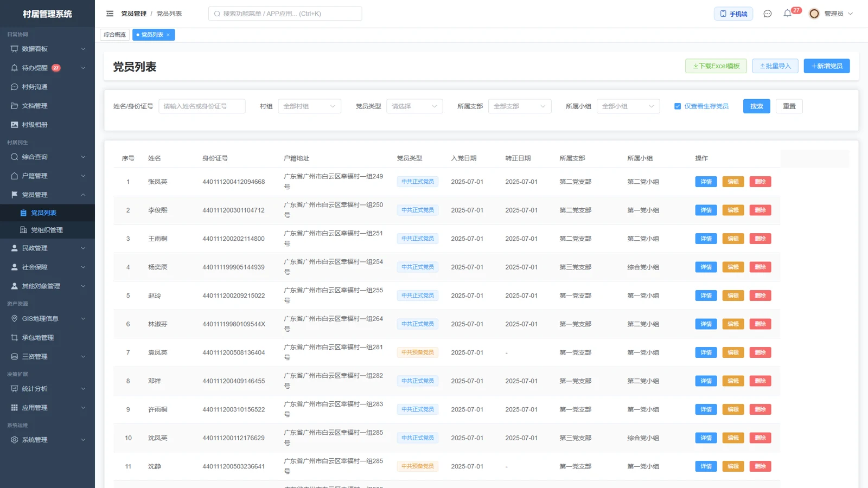Screen dimensions: 868x488
Task: Click the 村务沟通 chat icon
Action: click(15, 87)
